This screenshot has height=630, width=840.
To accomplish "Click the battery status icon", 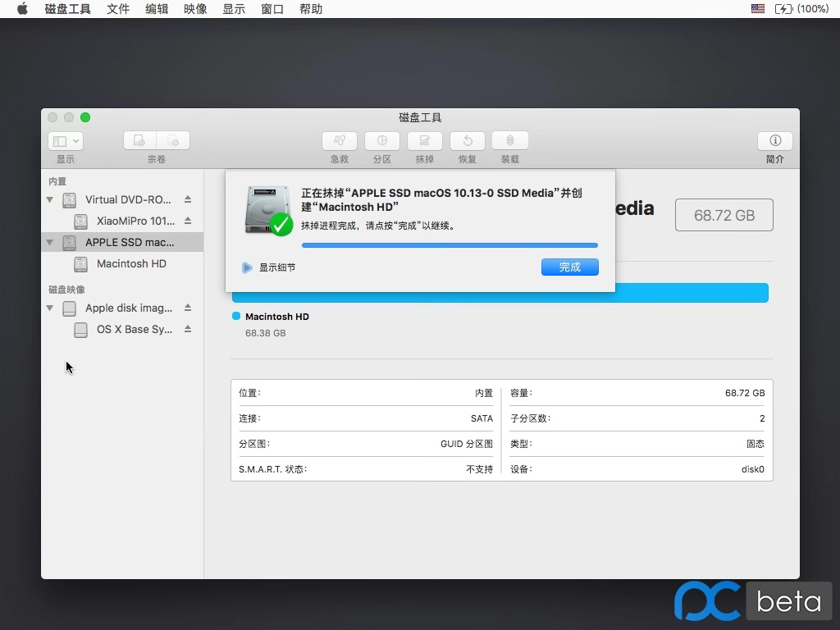I will click(x=783, y=9).
